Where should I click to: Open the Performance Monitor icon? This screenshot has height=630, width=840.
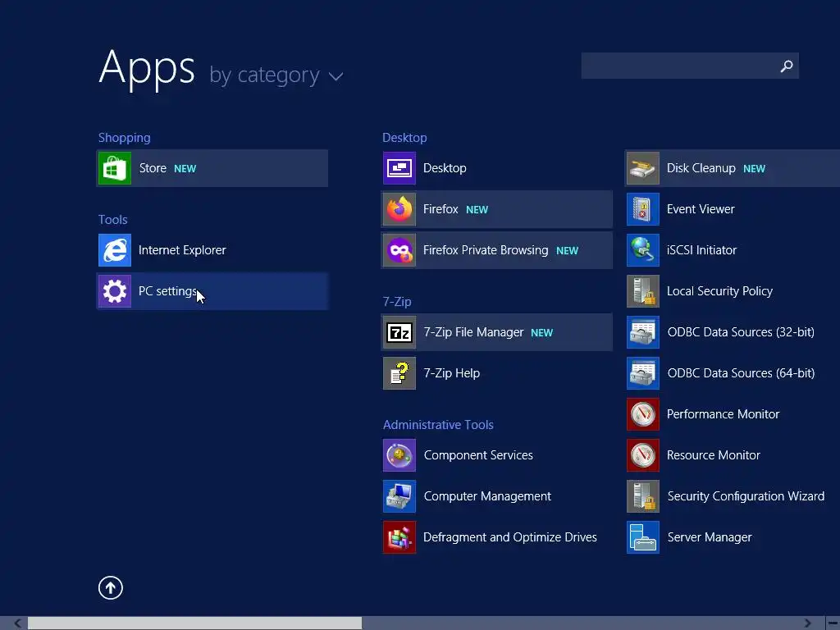(643, 414)
